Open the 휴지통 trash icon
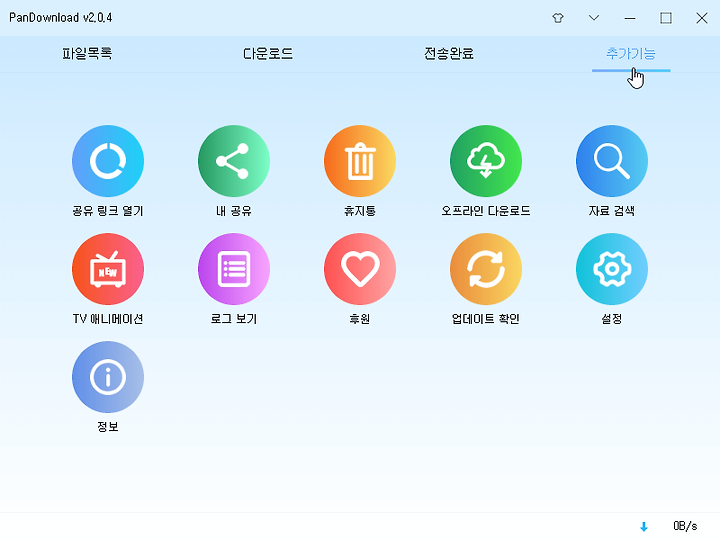The image size is (720, 540). coord(360,161)
